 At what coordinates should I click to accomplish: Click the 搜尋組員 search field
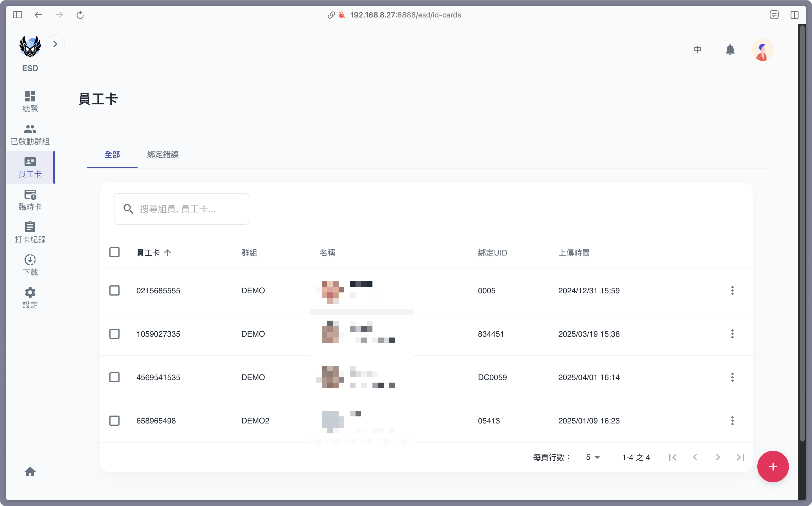tap(187, 209)
